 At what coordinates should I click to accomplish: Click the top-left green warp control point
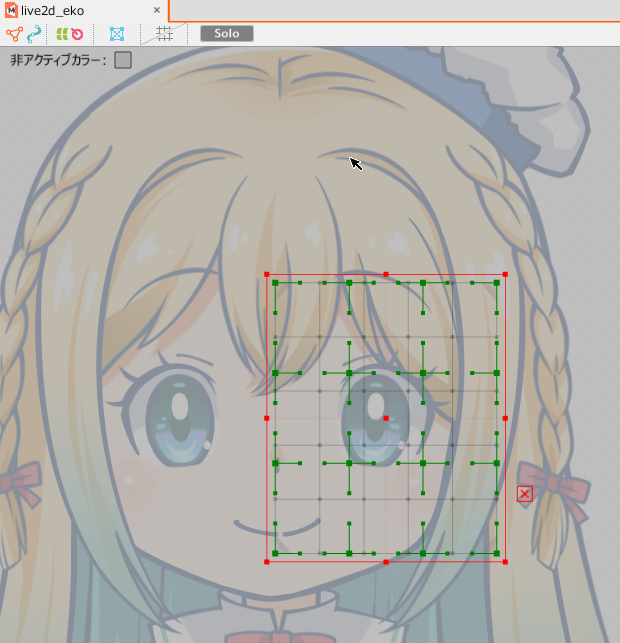pos(275,283)
